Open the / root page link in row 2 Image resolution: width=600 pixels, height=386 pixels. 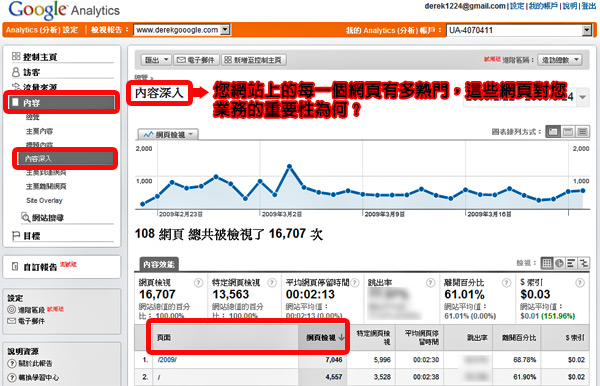click(159, 377)
